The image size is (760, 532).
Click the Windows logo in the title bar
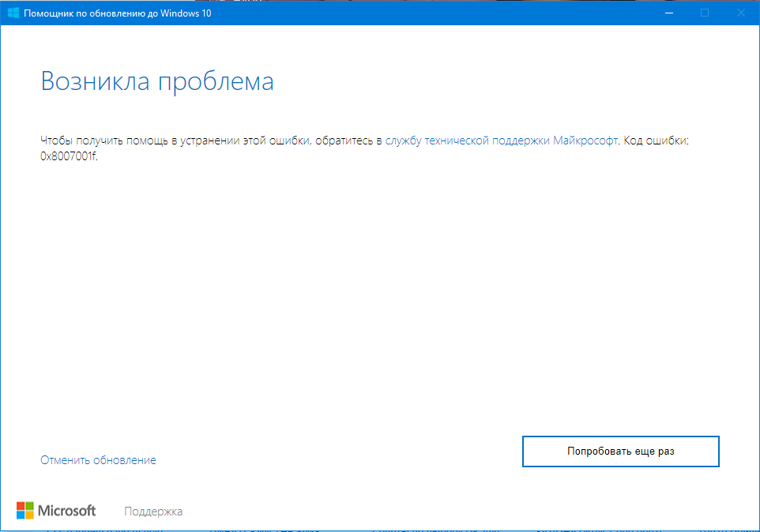[x=13, y=13]
